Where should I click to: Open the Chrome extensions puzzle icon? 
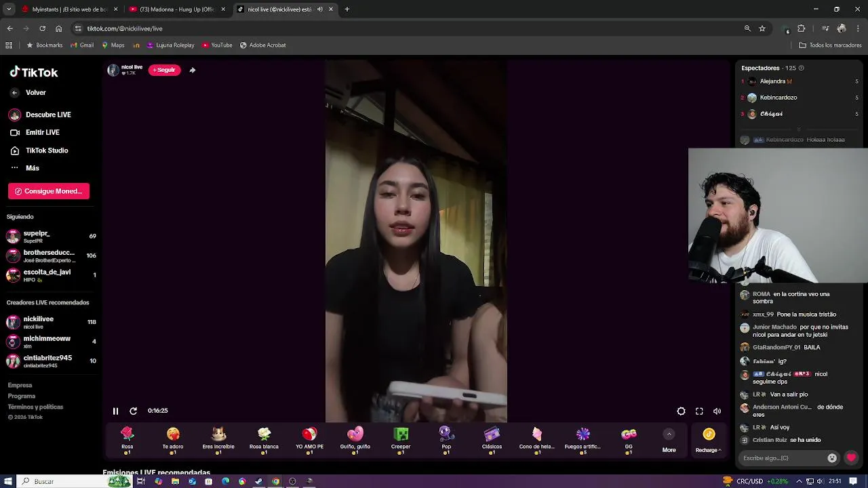click(802, 28)
